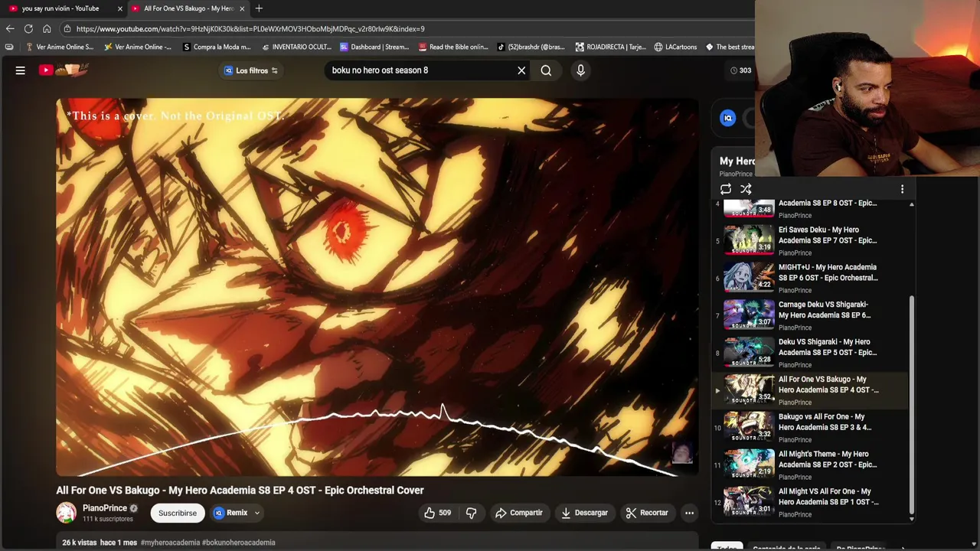Share the video via Compartir
980x551 pixels.
(x=518, y=513)
